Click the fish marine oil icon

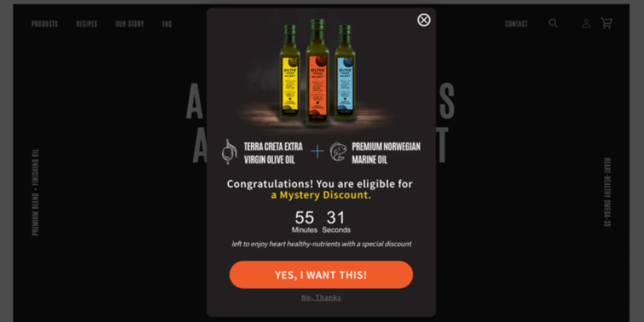coord(338,152)
